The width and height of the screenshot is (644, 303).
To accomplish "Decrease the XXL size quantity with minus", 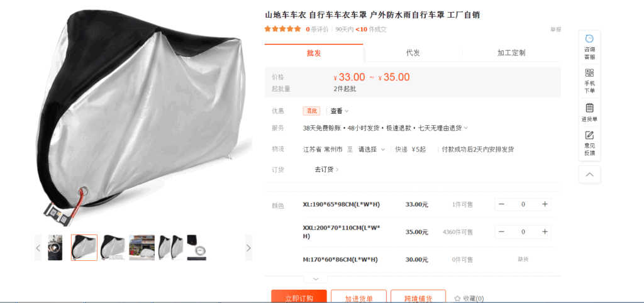I will [501, 232].
